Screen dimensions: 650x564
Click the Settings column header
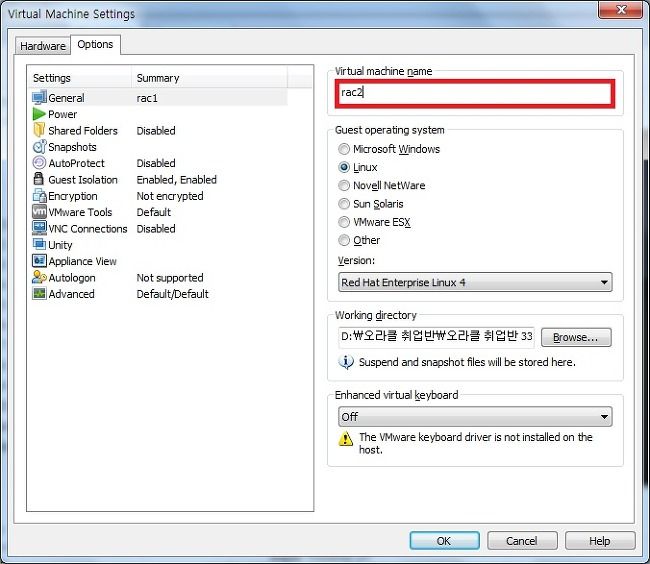click(80, 78)
